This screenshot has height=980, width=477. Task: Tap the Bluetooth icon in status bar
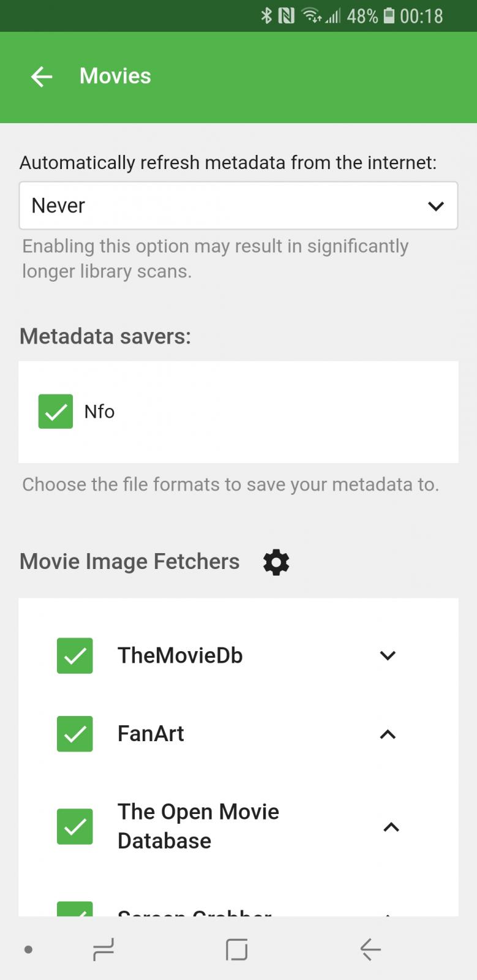[266, 15]
